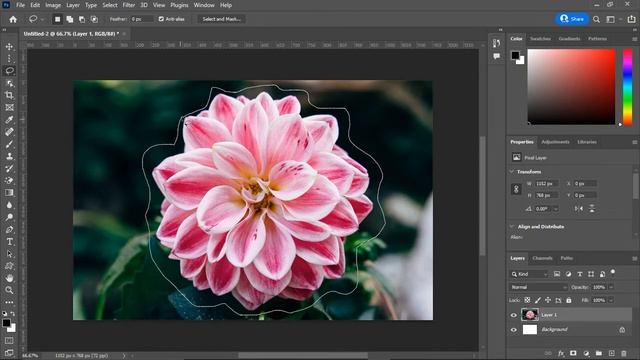
Task: Select the Brush tool
Action: pyautogui.click(x=9, y=144)
